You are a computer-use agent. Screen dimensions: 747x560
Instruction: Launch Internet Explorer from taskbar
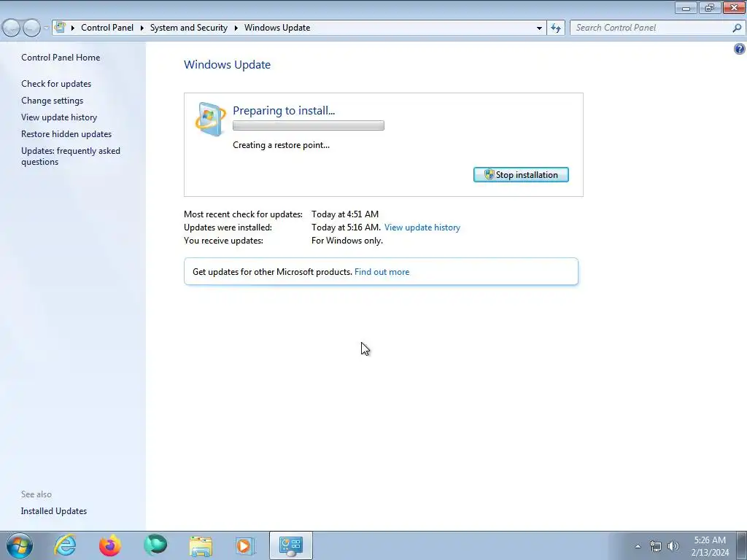(65, 545)
